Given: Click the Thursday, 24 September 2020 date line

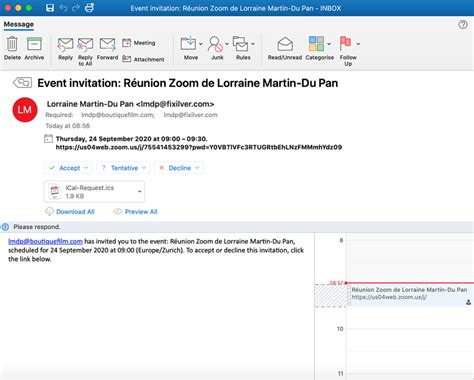Looking at the screenshot, I should (132, 139).
